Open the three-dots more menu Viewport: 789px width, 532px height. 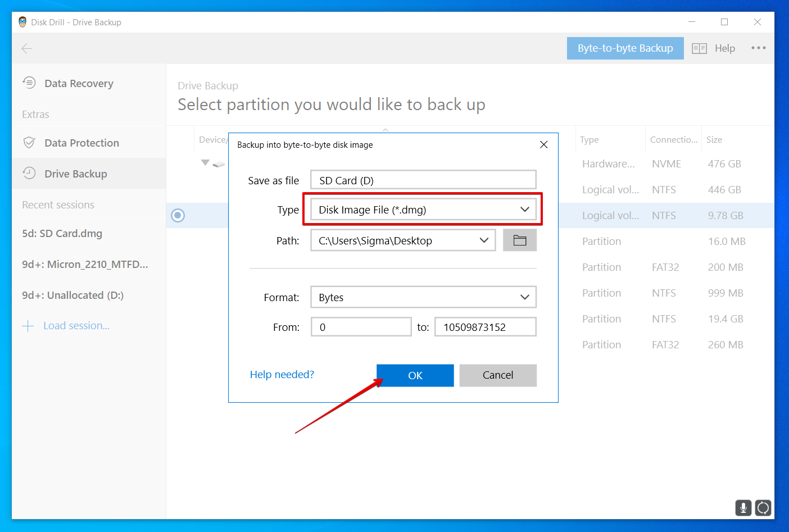[x=759, y=48]
